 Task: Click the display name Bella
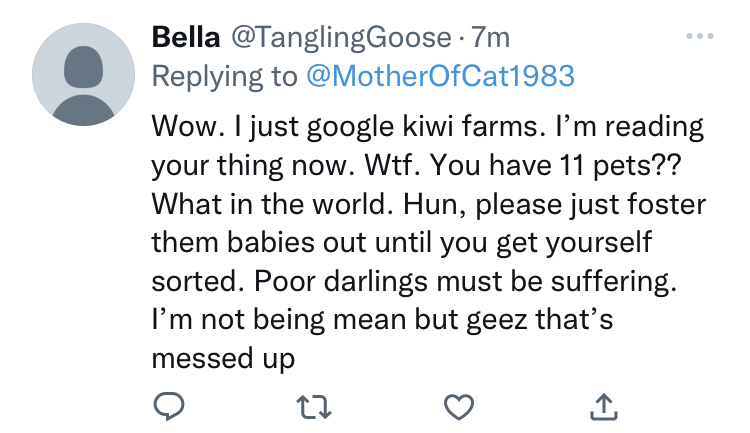point(186,37)
